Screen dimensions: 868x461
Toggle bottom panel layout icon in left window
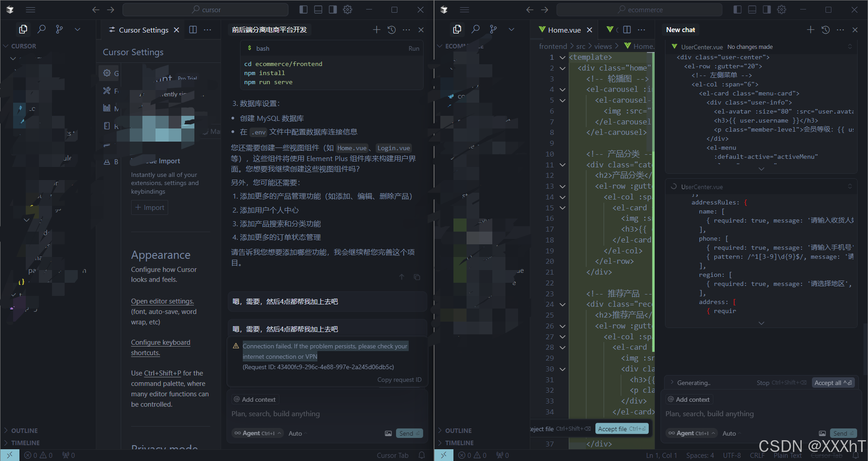pyautogui.click(x=318, y=10)
